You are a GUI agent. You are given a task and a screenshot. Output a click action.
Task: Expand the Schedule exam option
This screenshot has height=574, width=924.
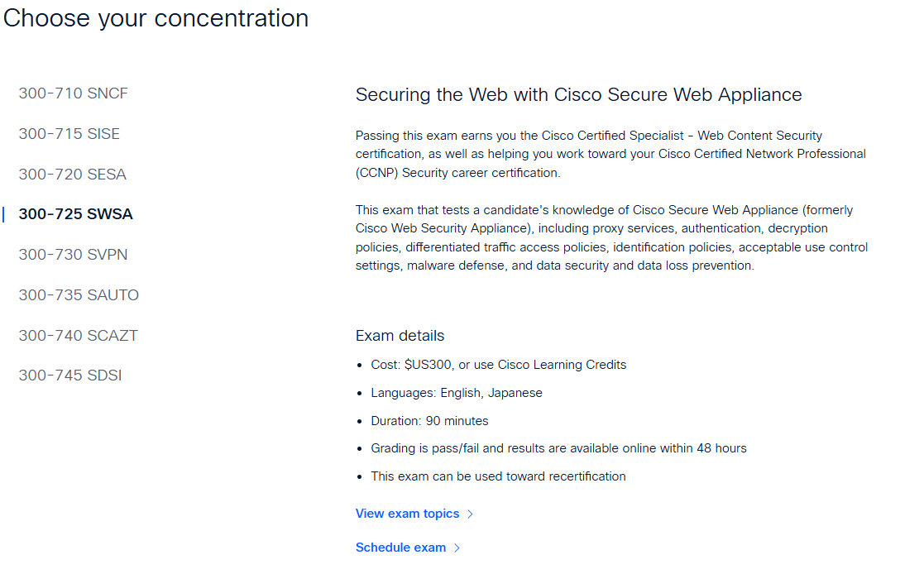(x=400, y=547)
